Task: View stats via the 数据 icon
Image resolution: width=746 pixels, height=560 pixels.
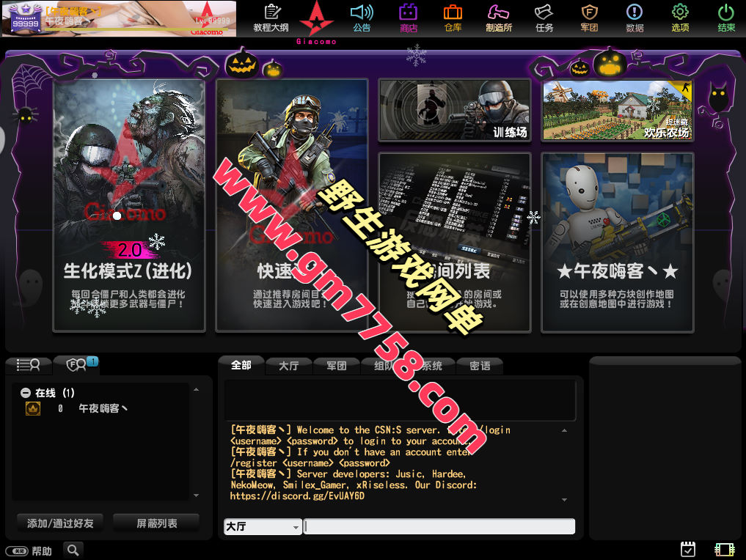Action: coord(634,20)
